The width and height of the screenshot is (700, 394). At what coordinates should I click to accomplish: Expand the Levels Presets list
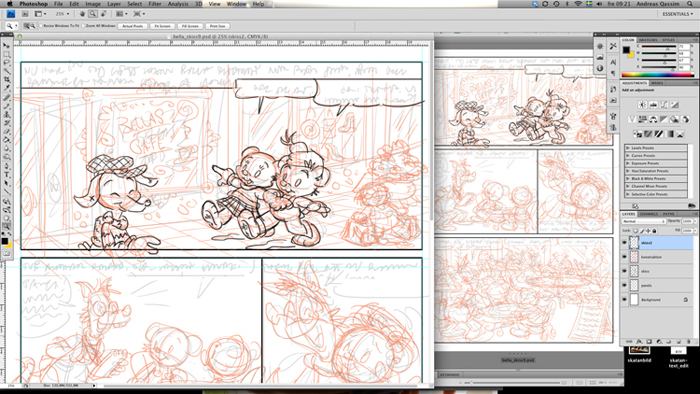[655, 148]
